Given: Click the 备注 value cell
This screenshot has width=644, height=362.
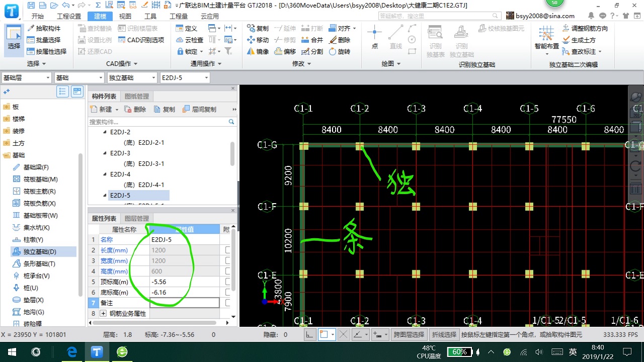Looking at the screenshot, I should [x=185, y=303].
